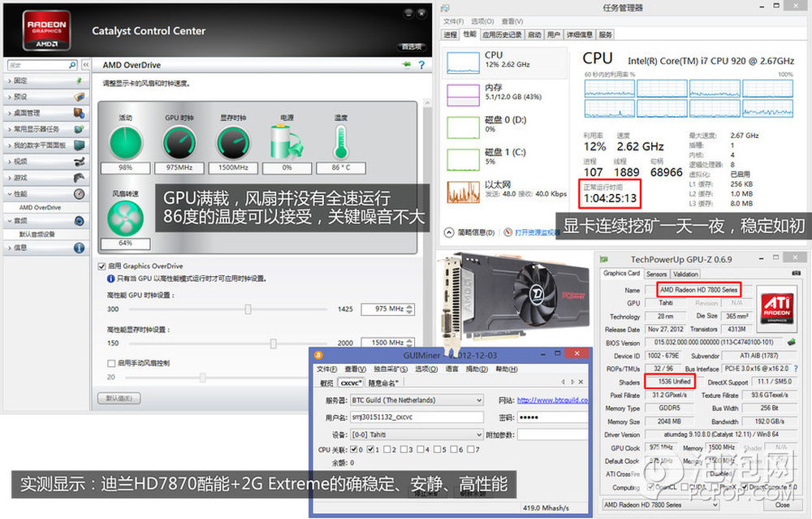Check CPU affinity 5 in GUIMiner
This screenshot has height=519, width=812.
pyautogui.click(x=438, y=449)
